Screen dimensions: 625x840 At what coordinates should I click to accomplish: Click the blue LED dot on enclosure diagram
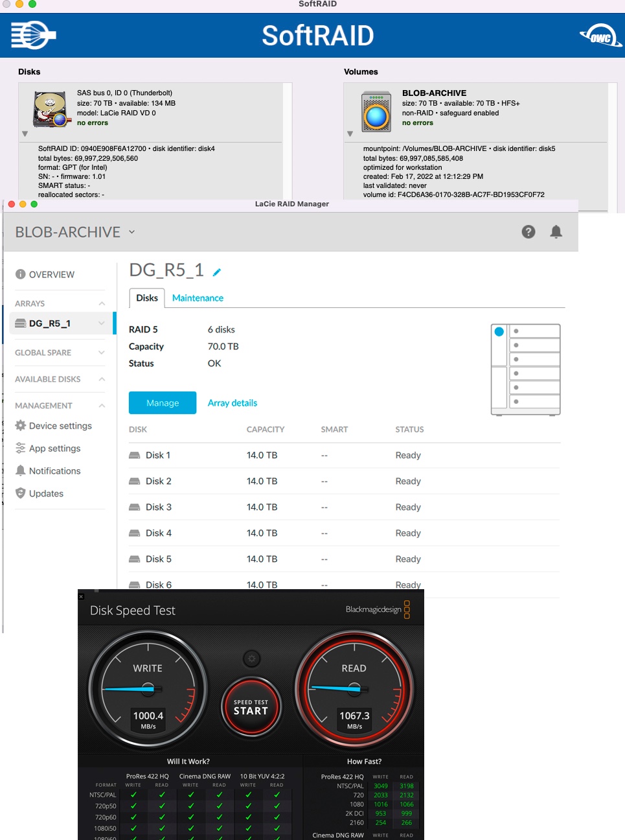tap(499, 332)
